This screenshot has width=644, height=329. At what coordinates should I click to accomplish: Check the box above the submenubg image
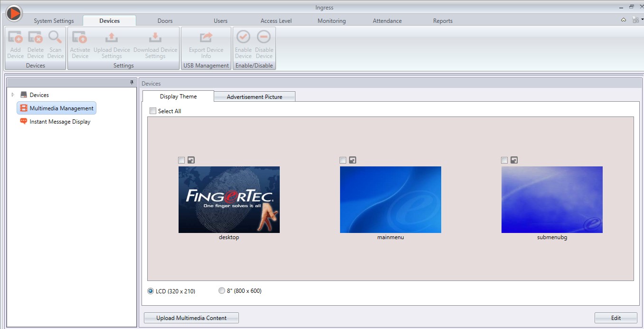[x=504, y=160]
